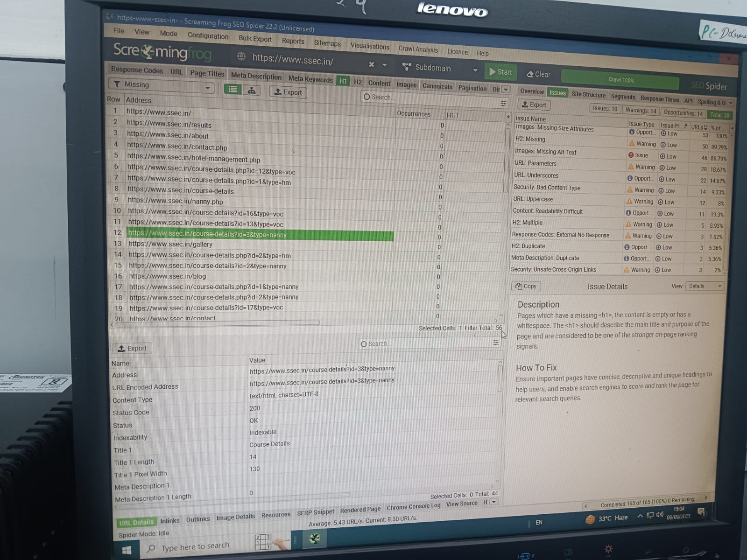The image size is (747, 560).
Task: Clear the URL bar with X icon
Action: [371, 64]
